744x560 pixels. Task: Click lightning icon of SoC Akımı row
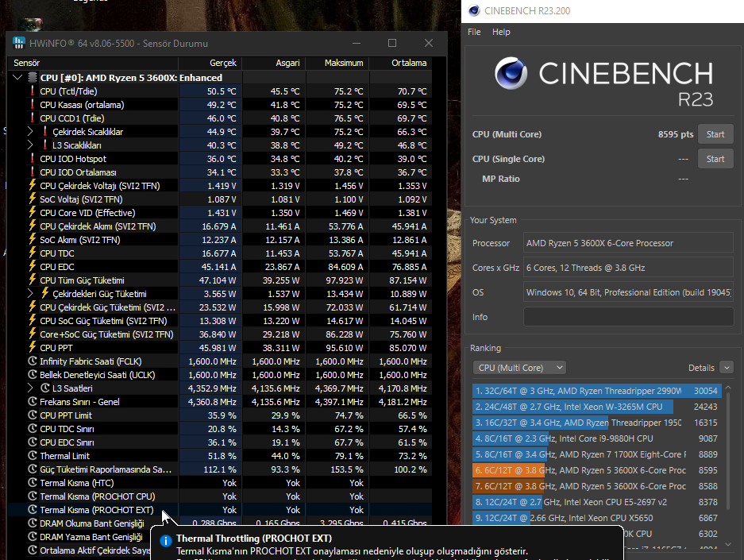click(x=33, y=239)
